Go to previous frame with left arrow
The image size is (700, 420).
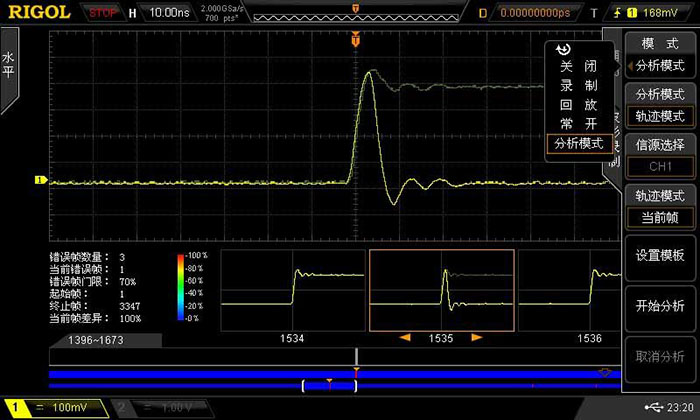(405, 338)
